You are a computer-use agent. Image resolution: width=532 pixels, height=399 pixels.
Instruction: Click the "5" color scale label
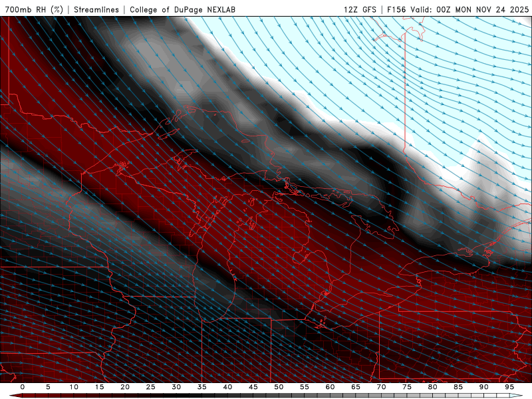pyautogui.click(x=48, y=387)
